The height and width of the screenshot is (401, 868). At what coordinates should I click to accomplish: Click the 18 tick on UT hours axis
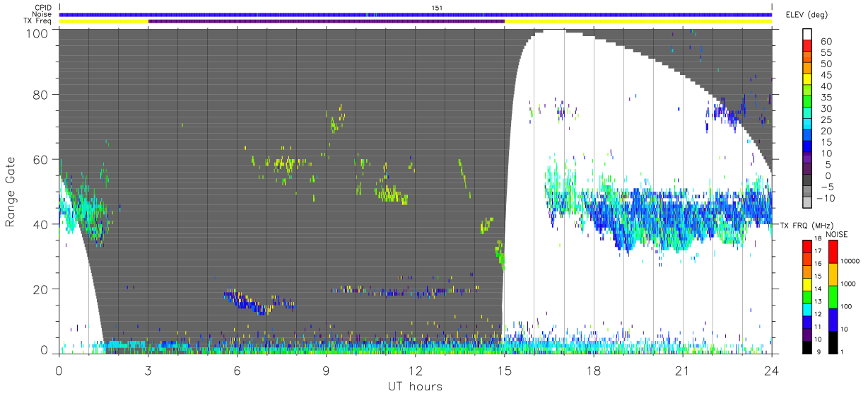coord(593,371)
